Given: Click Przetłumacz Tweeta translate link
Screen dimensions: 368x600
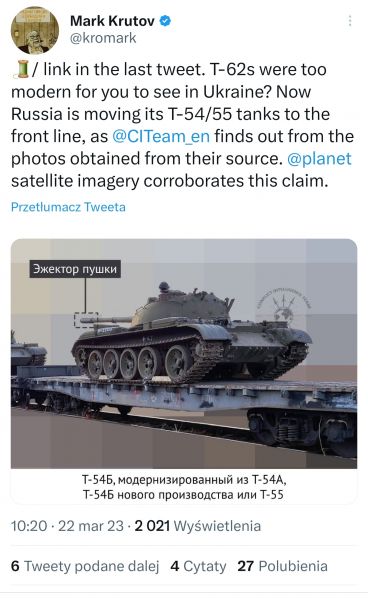Looking at the screenshot, I should coord(68,207).
